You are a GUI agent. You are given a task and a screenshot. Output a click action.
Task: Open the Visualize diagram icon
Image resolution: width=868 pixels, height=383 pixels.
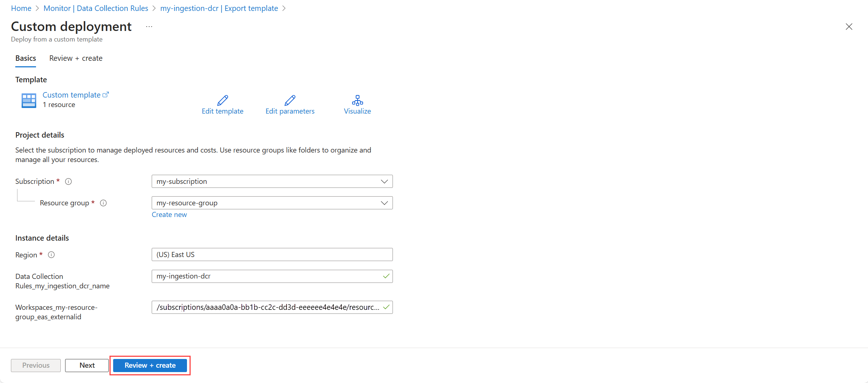(358, 100)
